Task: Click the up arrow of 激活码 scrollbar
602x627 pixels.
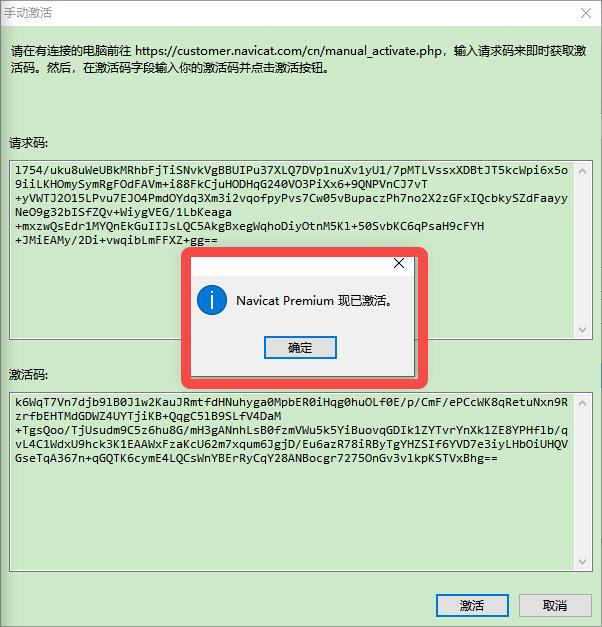Action: point(582,403)
